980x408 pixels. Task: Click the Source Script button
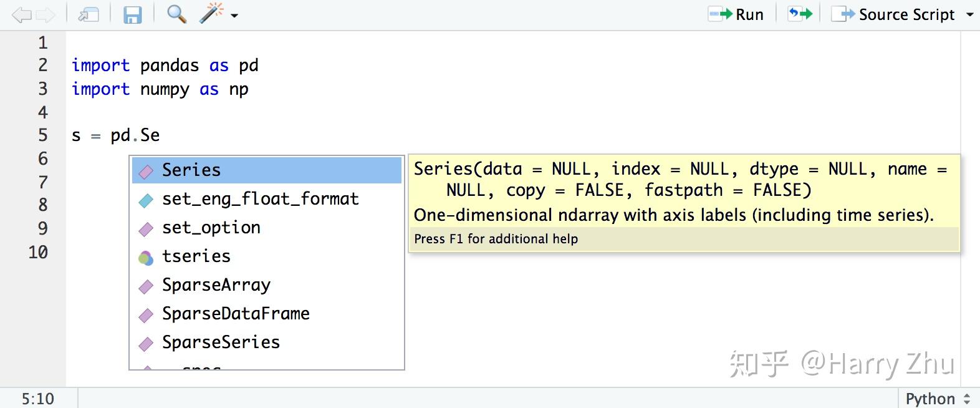coord(894,15)
